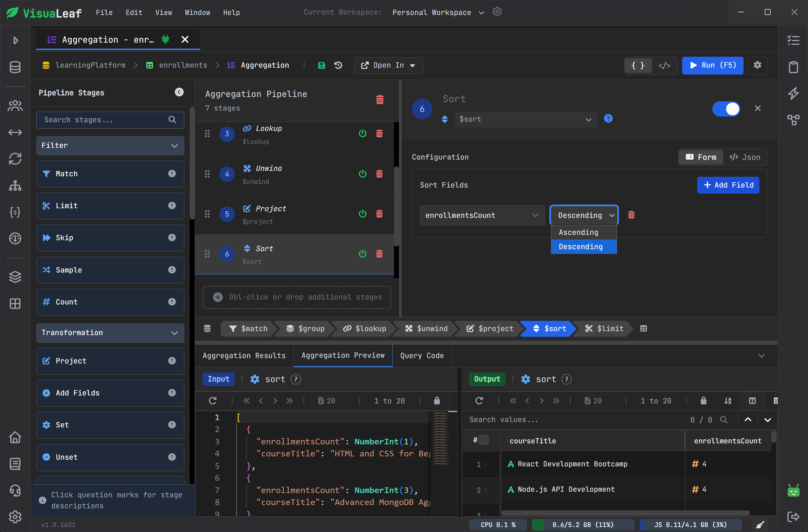The height and width of the screenshot is (532, 808).
Task: Remove the enrollmentsCount sort field
Action: click(x=631, y=215)
